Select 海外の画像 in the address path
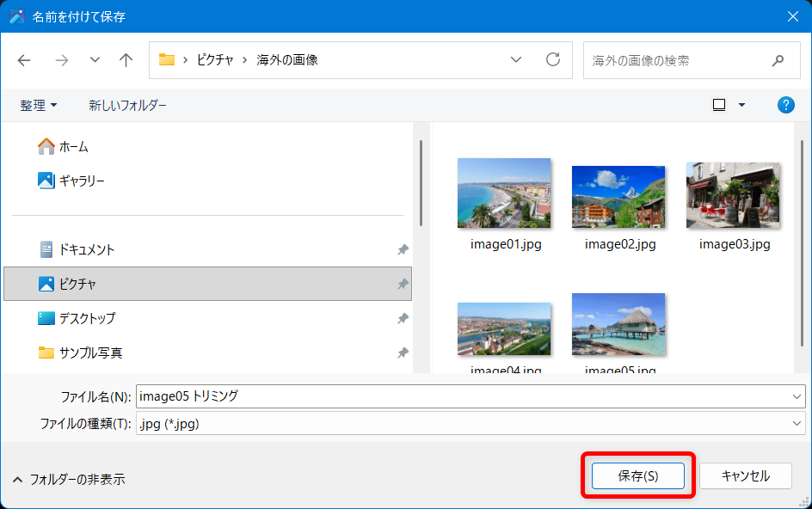812x509 pixels. 287,60
